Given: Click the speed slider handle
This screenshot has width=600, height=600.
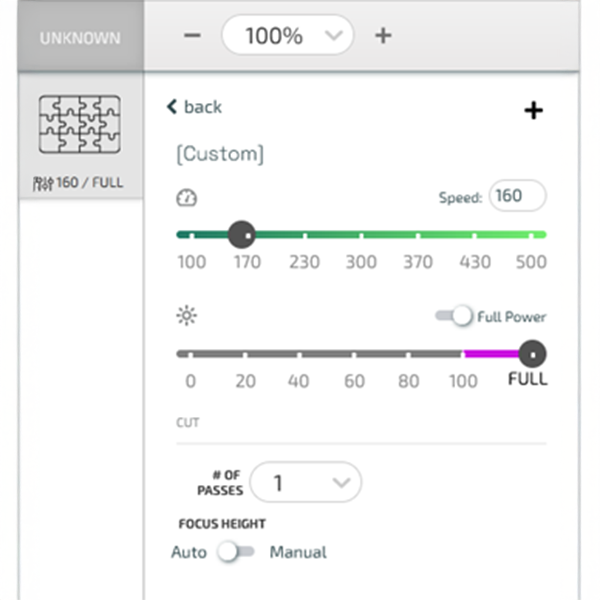Looking at the screenshot, I should [x=241, y=235].
